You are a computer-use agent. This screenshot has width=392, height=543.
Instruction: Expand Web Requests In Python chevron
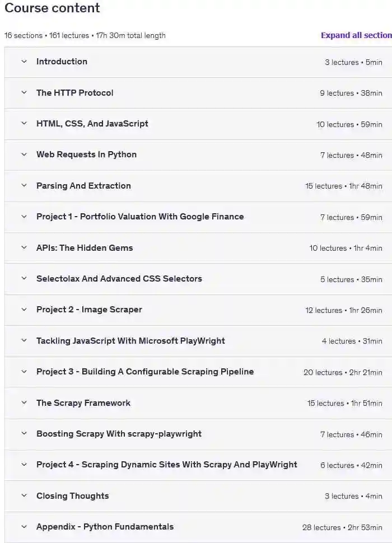tap(24, 155)
